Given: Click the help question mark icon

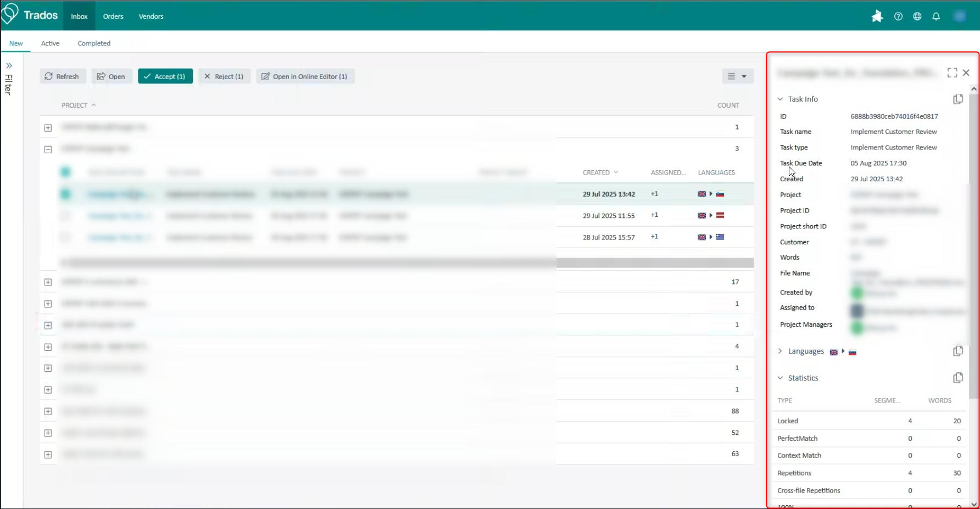Looking at the screenshot, I should pos(899,16).
